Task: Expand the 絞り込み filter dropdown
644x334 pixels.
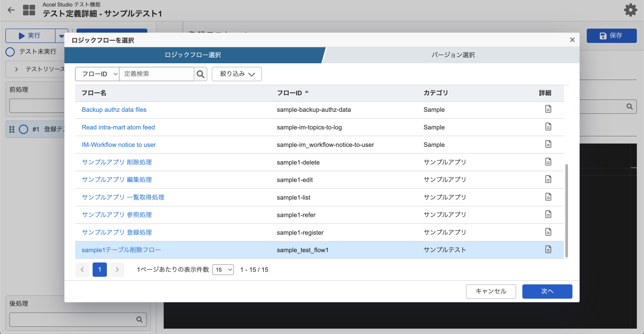Action: pyautogui.click(x=237, y=74)
